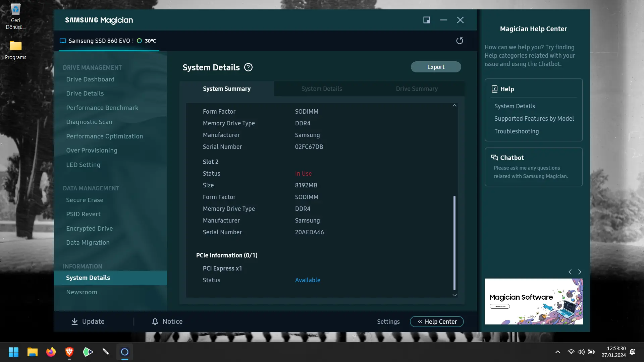
Task: Collapse the Help Center panel
Action: pyautogui.click(x=437, y=322)
